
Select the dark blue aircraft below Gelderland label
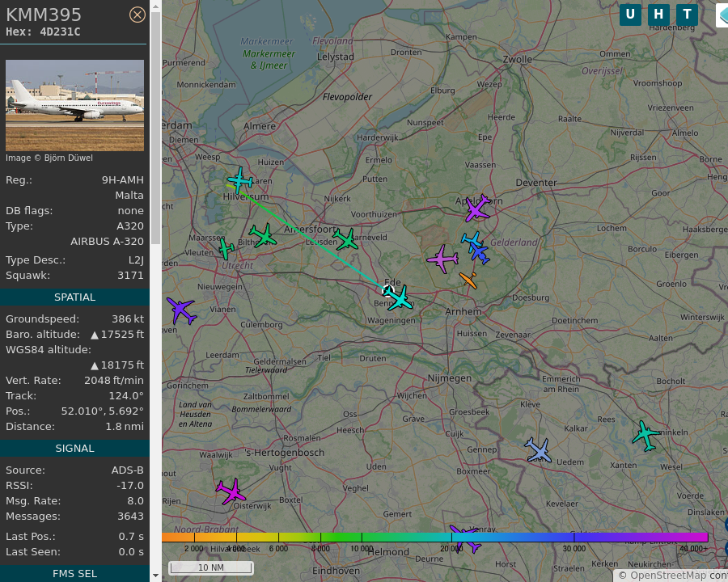tap(480, 253)
